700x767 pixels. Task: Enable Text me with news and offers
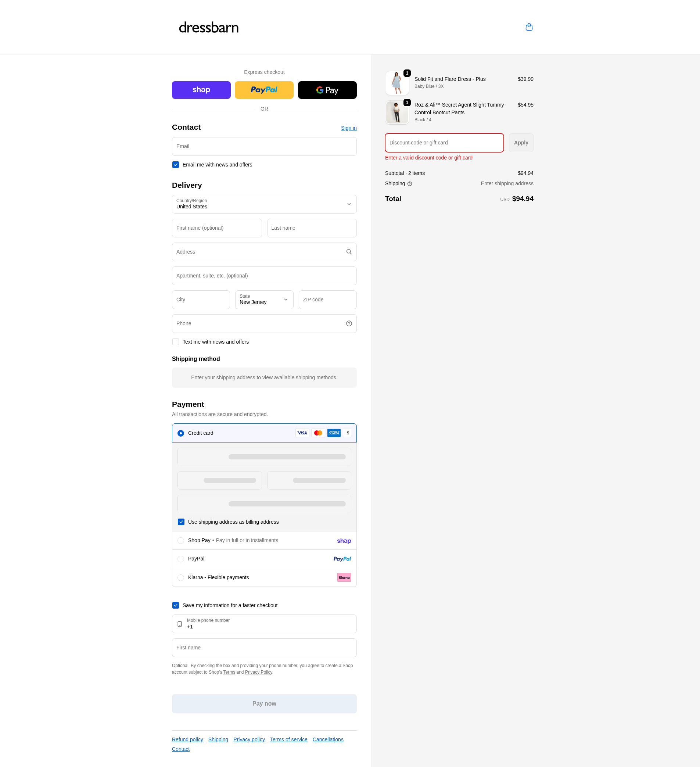(x=176, y=342)
